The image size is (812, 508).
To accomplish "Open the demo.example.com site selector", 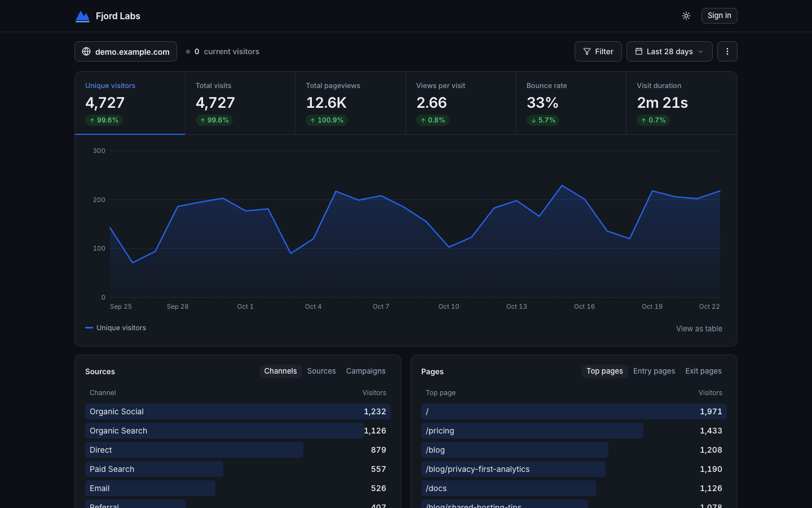I will click(x=126, y=51).
